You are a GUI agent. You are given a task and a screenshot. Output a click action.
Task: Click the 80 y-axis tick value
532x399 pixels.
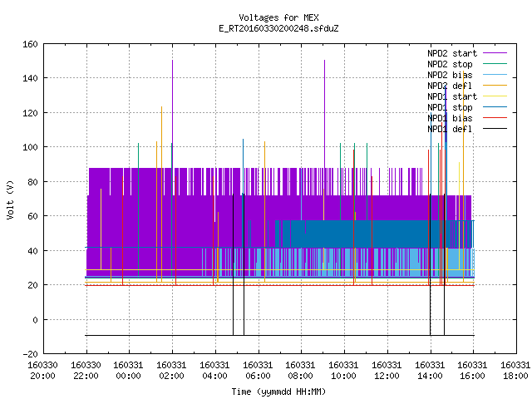click(x=32, y=182)
